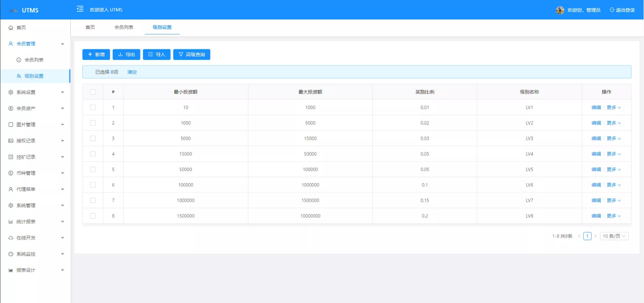This screenshot has height=303, width=644.
Task: Collapse the sidebar with the menu fold icon
Action: coord(80,9)
